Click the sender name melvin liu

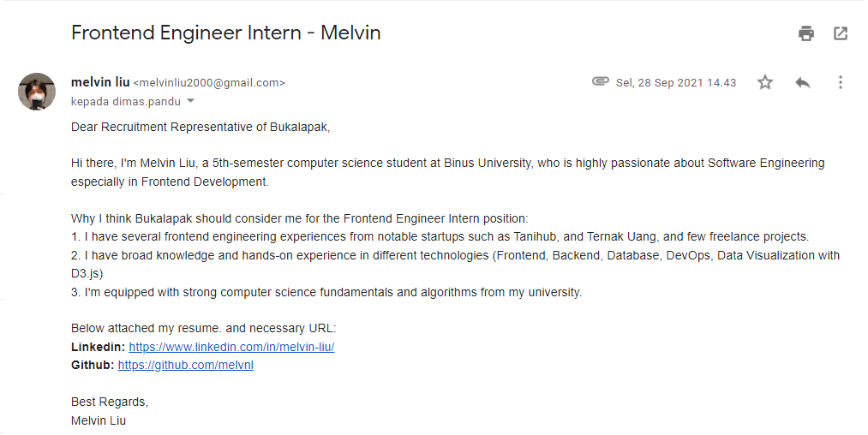(x=100, y=82)
